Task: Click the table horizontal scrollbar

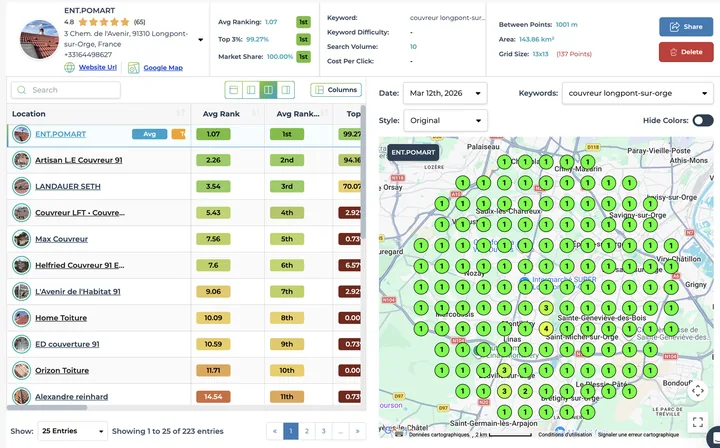Action: pyautogui.click(x=47, y=407)
